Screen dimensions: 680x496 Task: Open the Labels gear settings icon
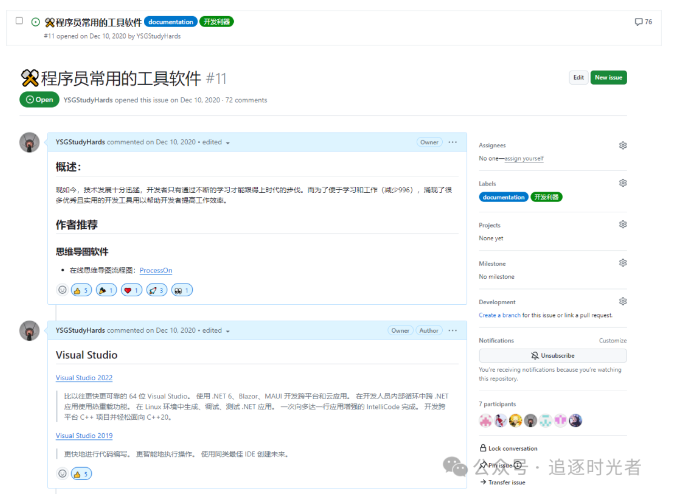pos(623,183)
